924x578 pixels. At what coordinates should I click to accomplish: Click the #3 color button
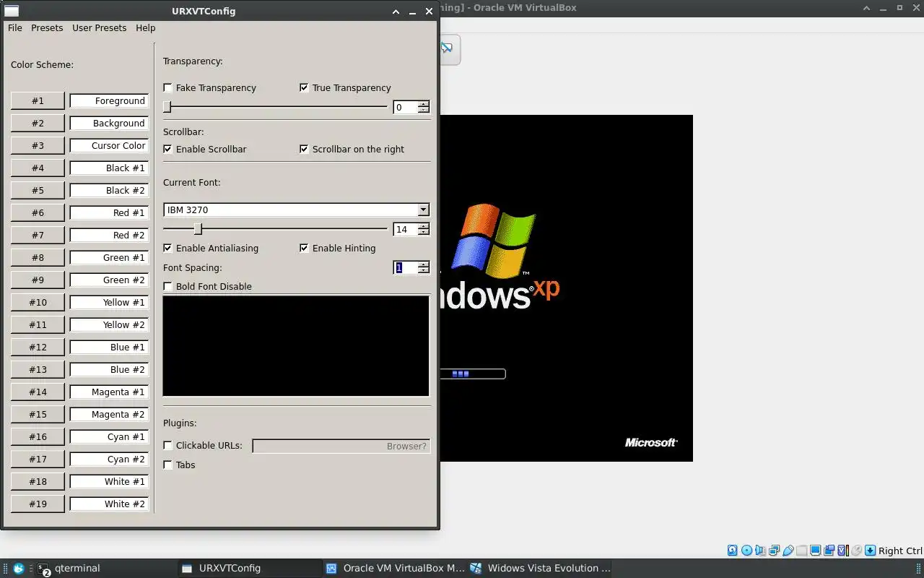tap(38, 145)
